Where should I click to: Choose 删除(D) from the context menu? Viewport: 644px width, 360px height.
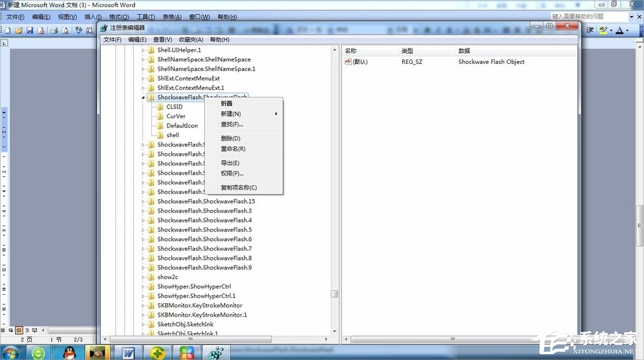click(230, 138)
